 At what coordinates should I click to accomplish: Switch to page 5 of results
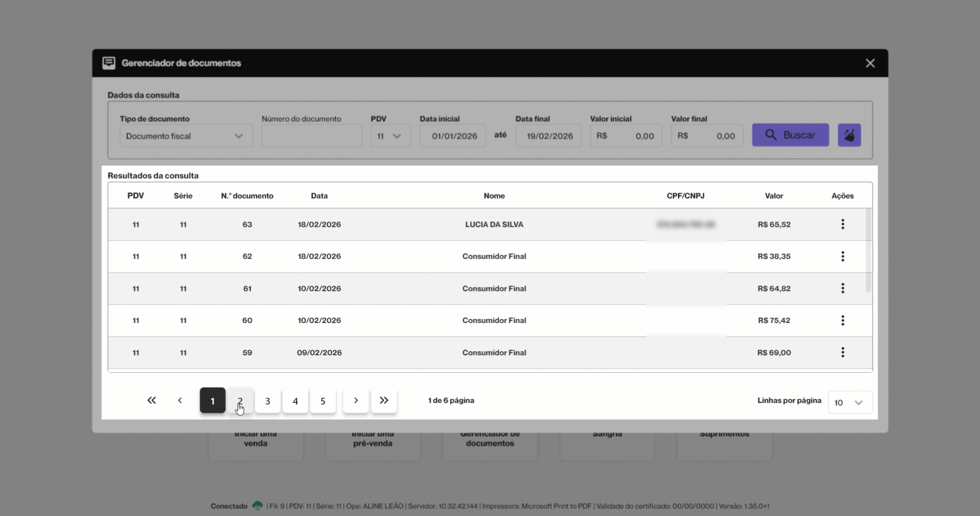click(x=323, y=401)
